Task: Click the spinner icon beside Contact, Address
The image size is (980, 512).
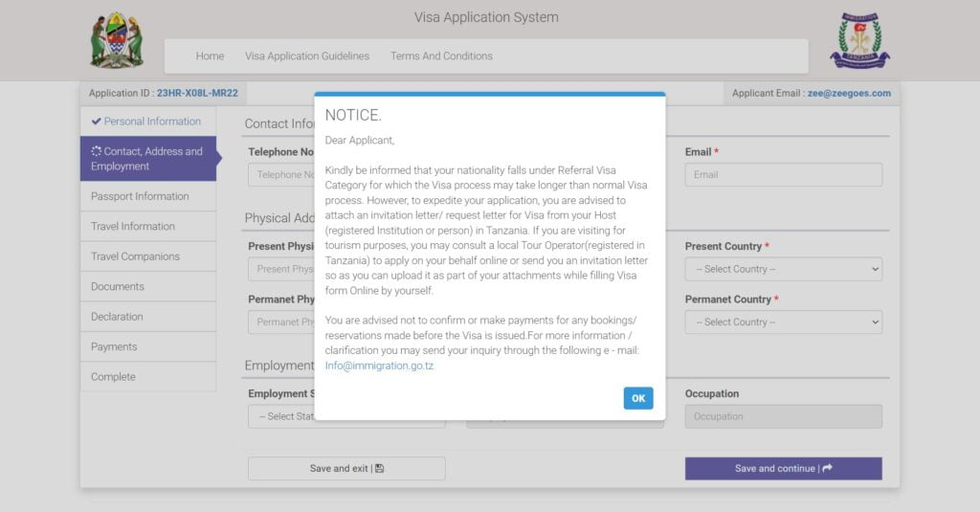Action: pos(96,151)
